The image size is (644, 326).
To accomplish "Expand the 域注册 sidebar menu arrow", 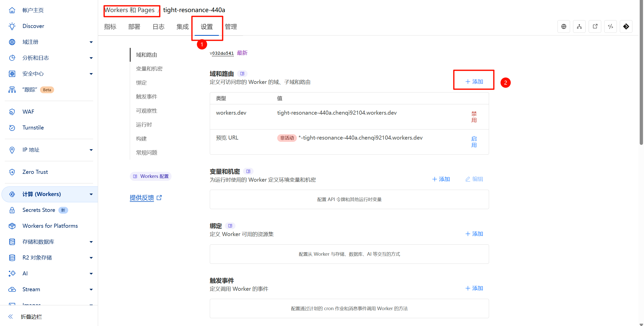I will click(91, 42).
